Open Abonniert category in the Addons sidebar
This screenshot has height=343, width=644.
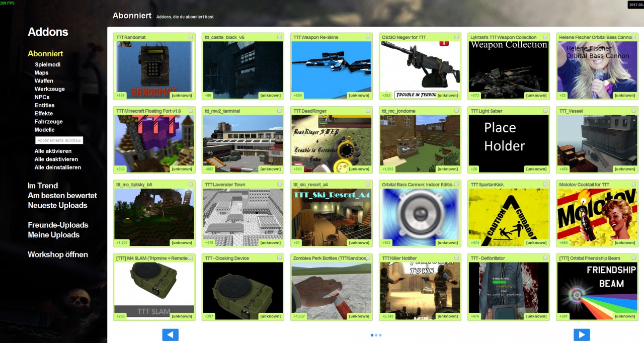(45, 54)
